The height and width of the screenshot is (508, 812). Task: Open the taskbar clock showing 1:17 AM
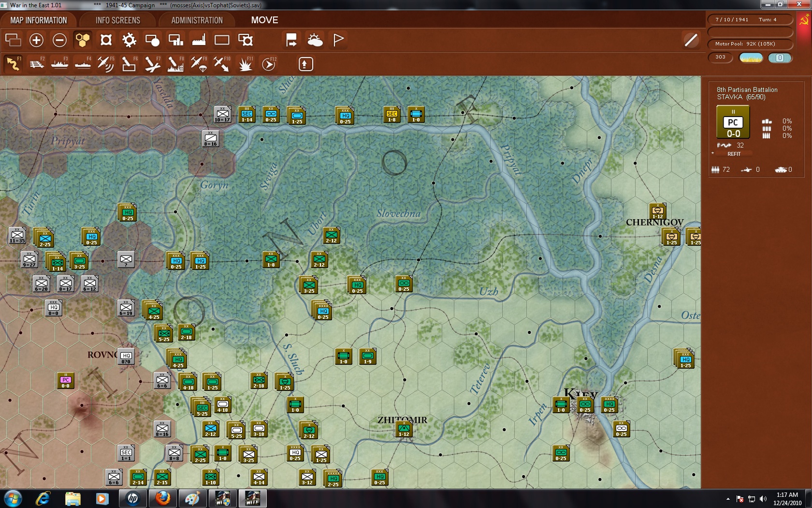click(x=787, y=499)
